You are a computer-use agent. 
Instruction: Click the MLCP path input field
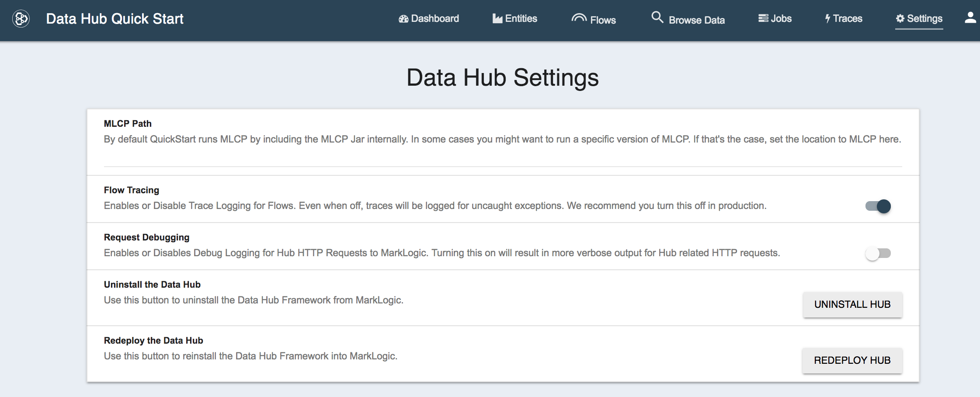(x=503, y=159)
